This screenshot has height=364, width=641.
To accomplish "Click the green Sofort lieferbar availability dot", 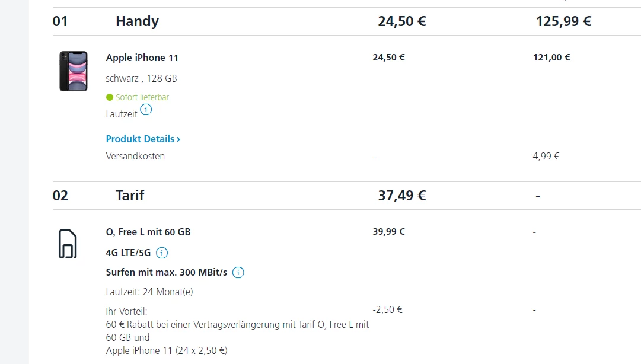I will pos(109,97).
